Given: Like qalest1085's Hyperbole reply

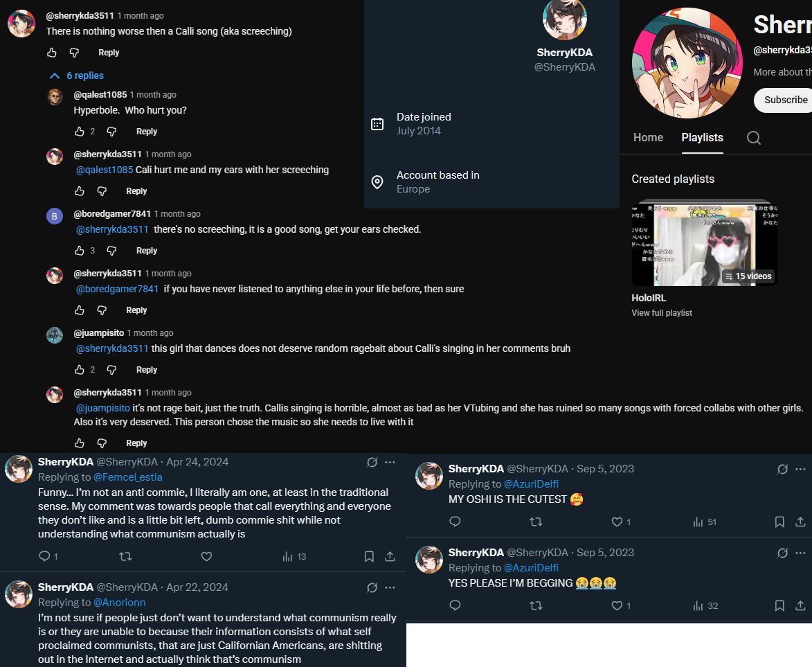Looking at the screenshot, I should [x=79, y=132].
